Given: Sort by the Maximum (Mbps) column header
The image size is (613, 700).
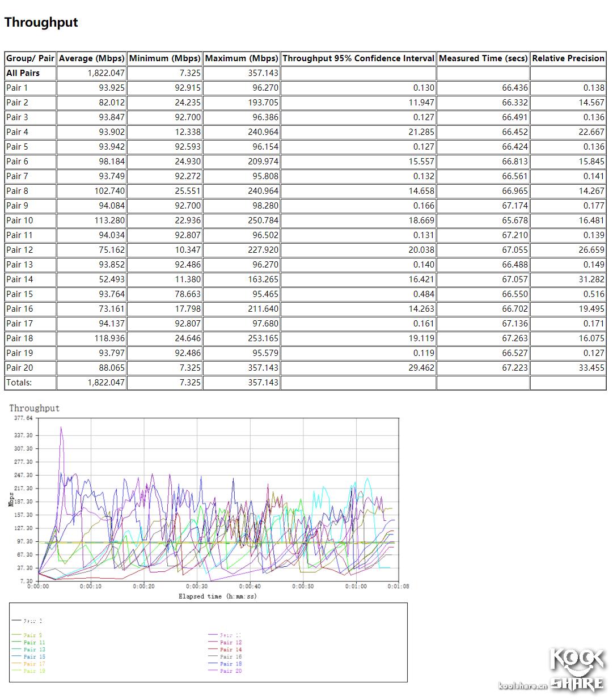Looking at the screenshot, I should [242, 58].
